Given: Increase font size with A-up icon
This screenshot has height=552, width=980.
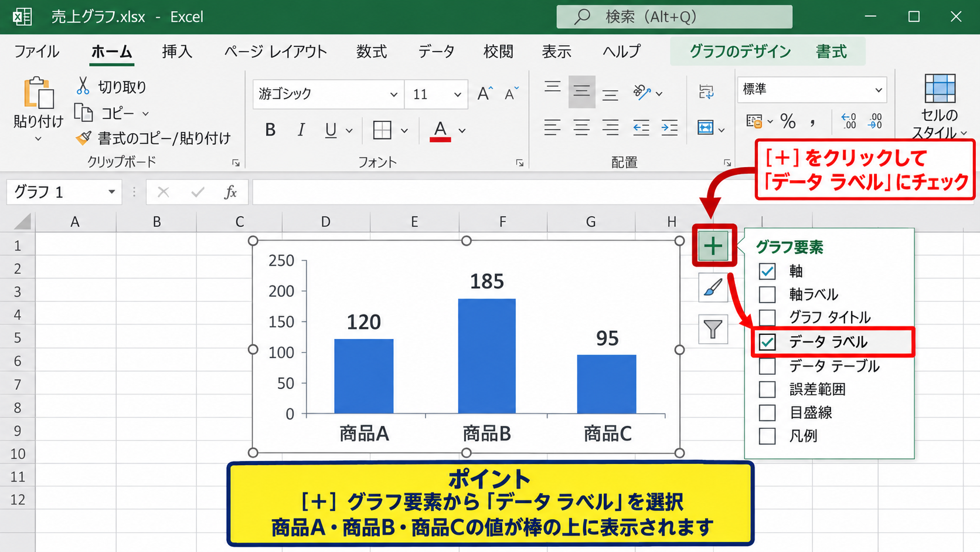Looking at the screenshot, I should point(485,94).
